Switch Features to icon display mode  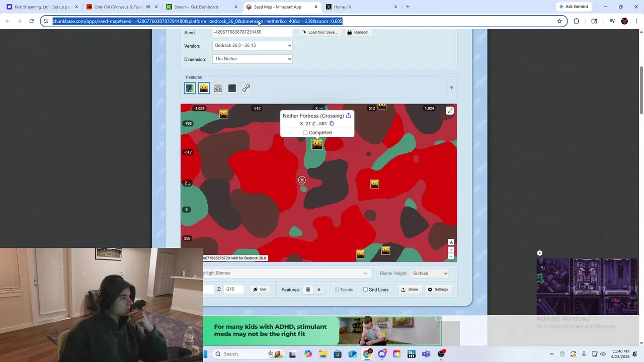click(308, 290)
